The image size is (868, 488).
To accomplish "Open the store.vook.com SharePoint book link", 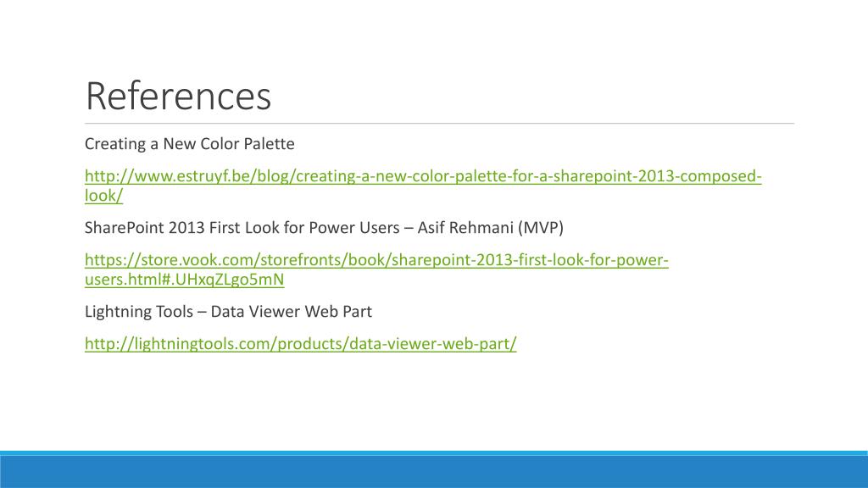I will click(376, 260).
